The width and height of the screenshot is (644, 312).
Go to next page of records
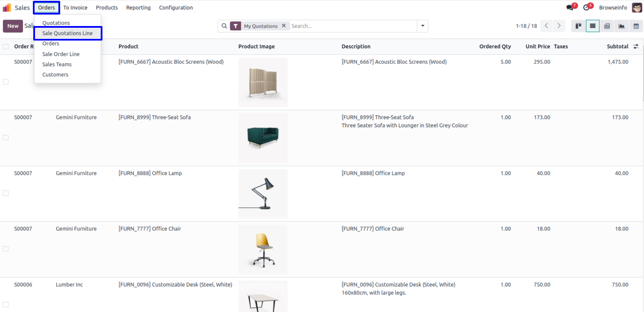(x=559, y=26)
